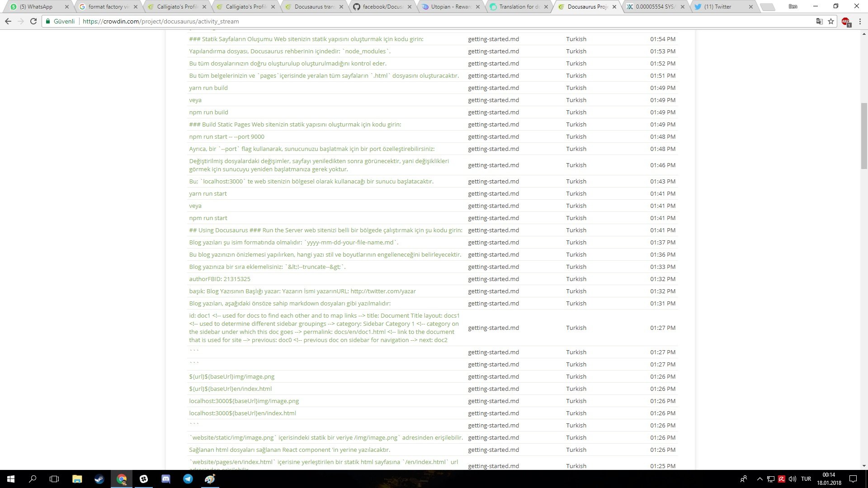Bookmark this page with the star icon
Image resolution: width=868 pixels, height=488 pixels.
pyautogui.click(x=831, y=21)
